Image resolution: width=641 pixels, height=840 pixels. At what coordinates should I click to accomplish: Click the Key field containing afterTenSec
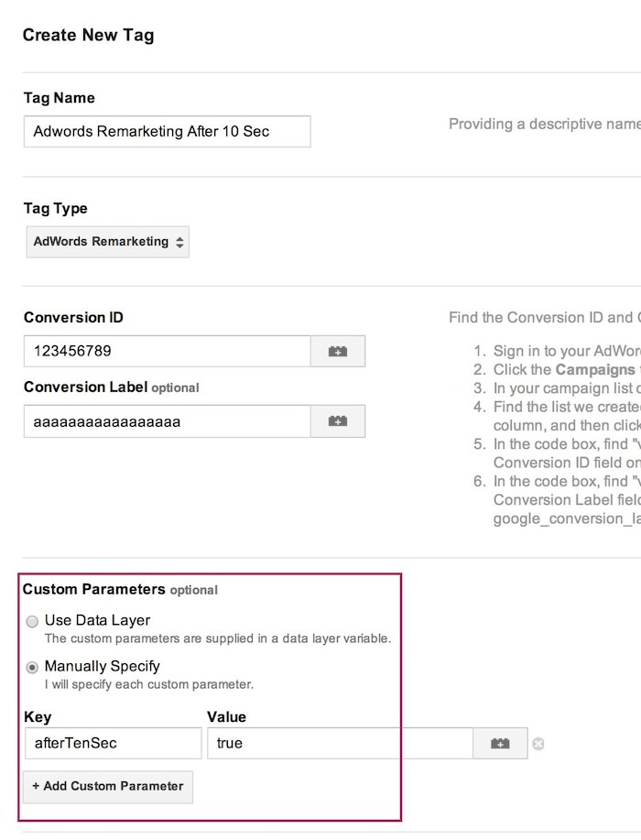point(113,744)
